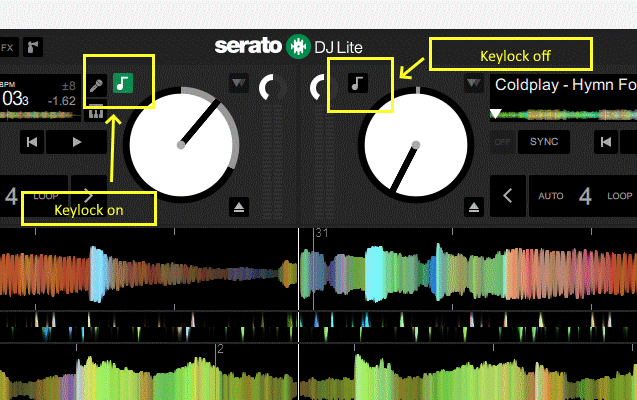637x400 pixels.
Task: Seek within the left deck track overview
Action: 41,115
